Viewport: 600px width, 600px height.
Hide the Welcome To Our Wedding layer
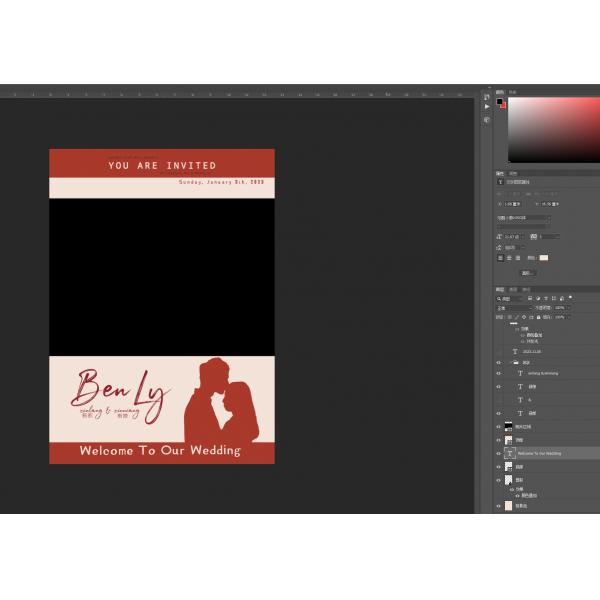point(499,453)
